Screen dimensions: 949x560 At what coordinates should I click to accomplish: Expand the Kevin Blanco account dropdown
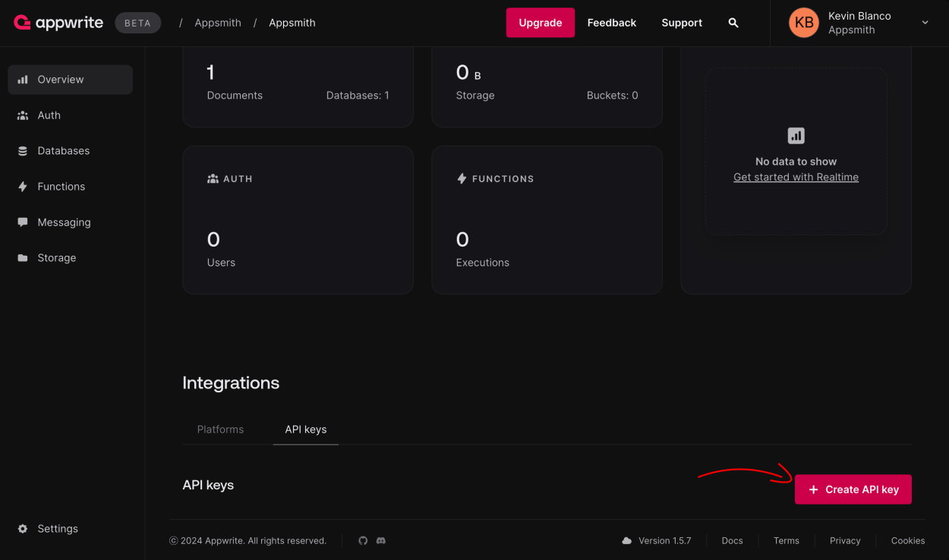click(x=925, y=23)
